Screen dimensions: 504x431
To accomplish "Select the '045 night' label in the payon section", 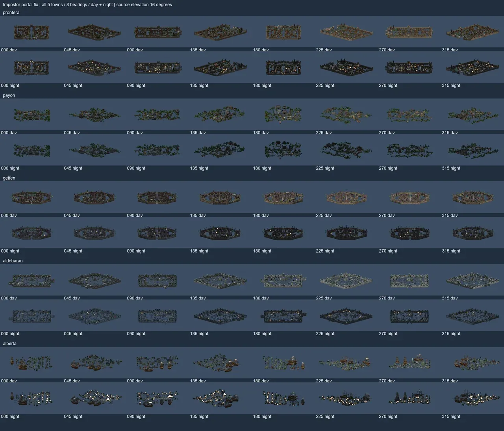I will point(73,168).
